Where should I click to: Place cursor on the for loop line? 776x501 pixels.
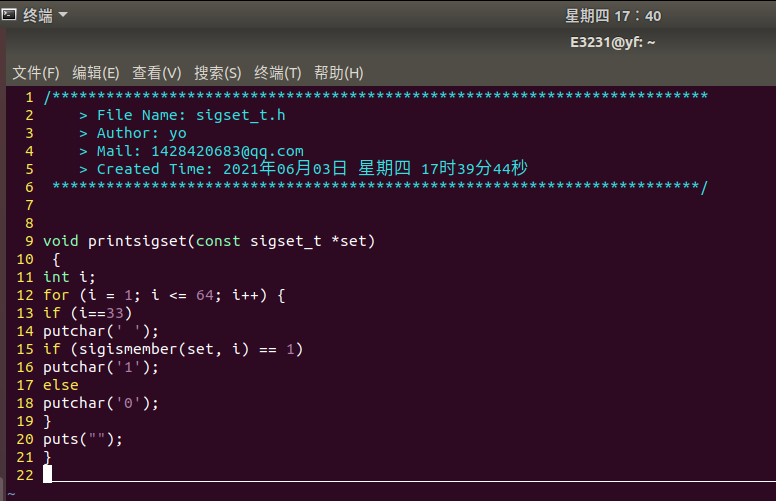164,296
